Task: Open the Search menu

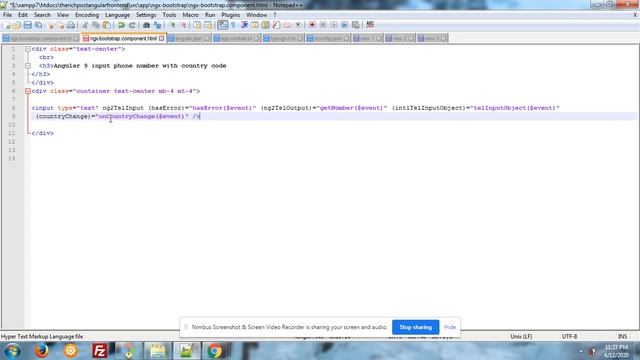Action: click(42, 15)
